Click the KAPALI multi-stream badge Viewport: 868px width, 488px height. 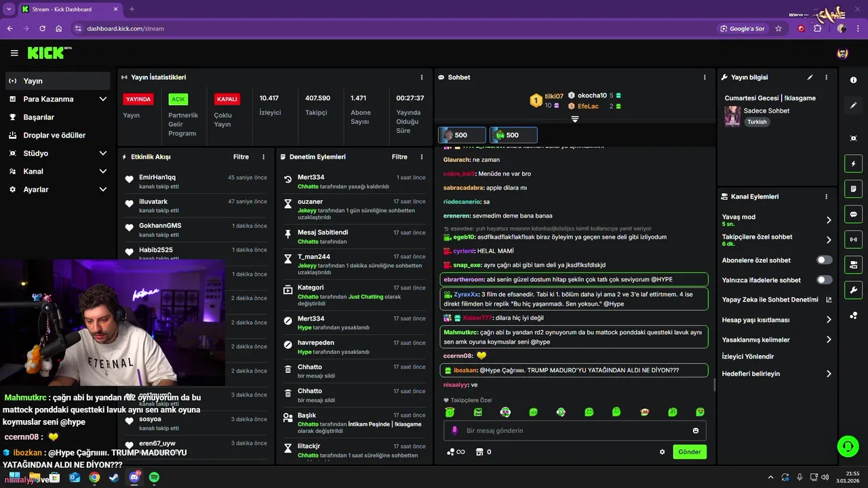pyautogui.click(x=226, y=99)
